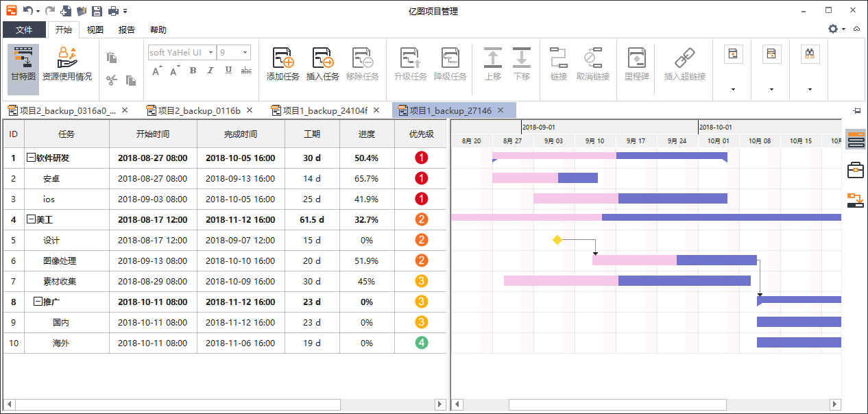Open the font size dropdown showing 9
The height and width of the screenshot is (414, 868).
pyautogui.click(x=245, y=53)
